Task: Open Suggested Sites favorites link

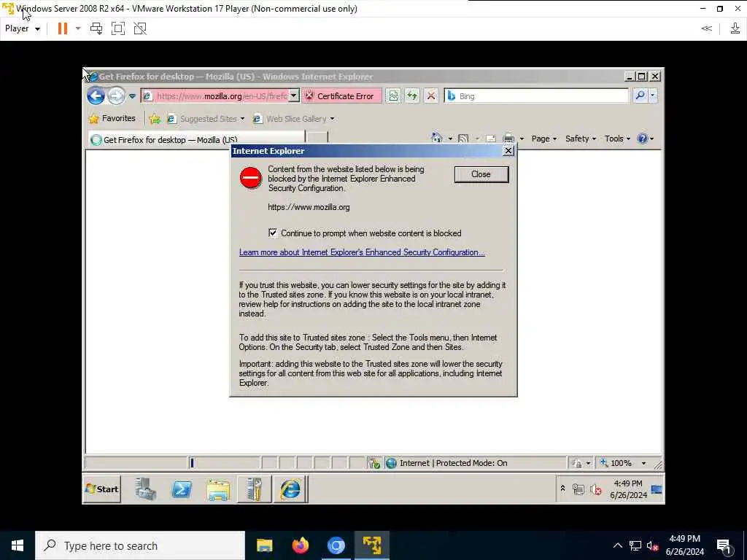Action: 205,119
